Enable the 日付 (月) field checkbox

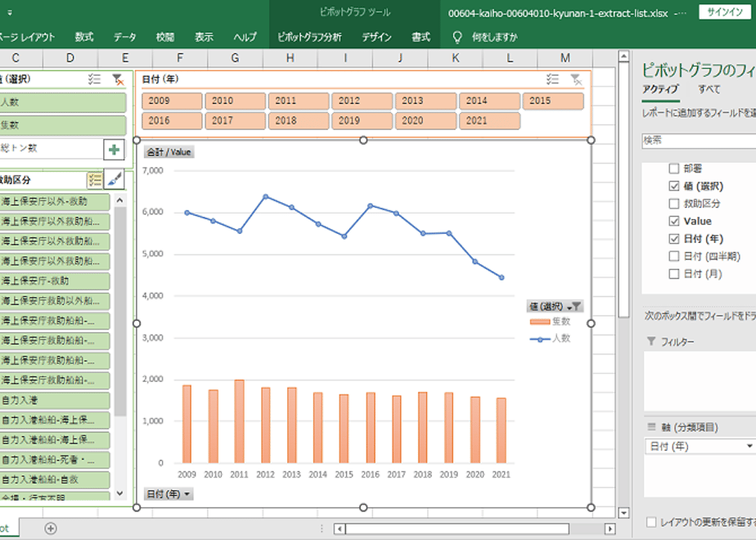point(674,274)
